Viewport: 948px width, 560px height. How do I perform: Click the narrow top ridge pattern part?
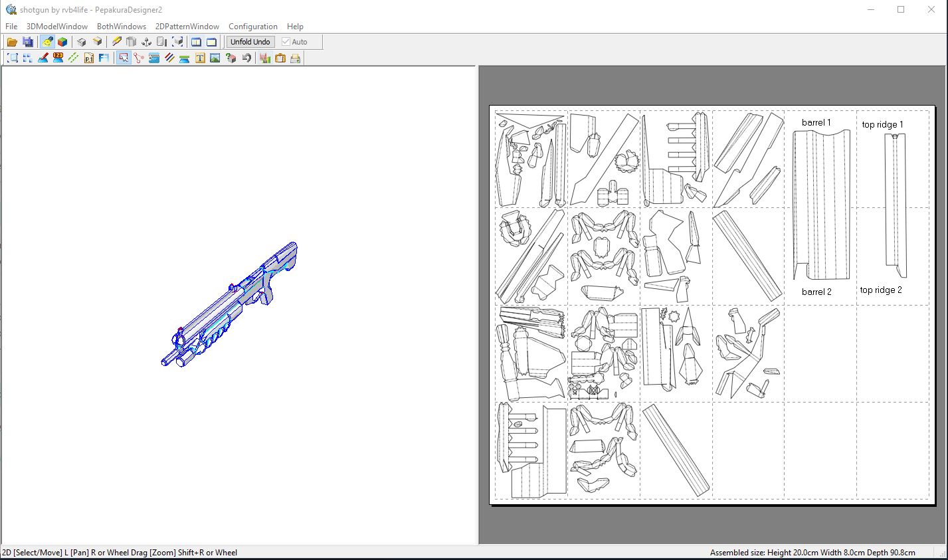tap(896, 206)
